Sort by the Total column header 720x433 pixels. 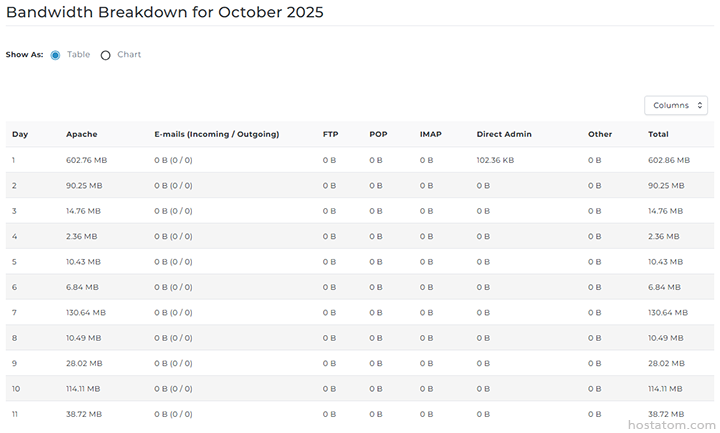[x=658, y=134]
